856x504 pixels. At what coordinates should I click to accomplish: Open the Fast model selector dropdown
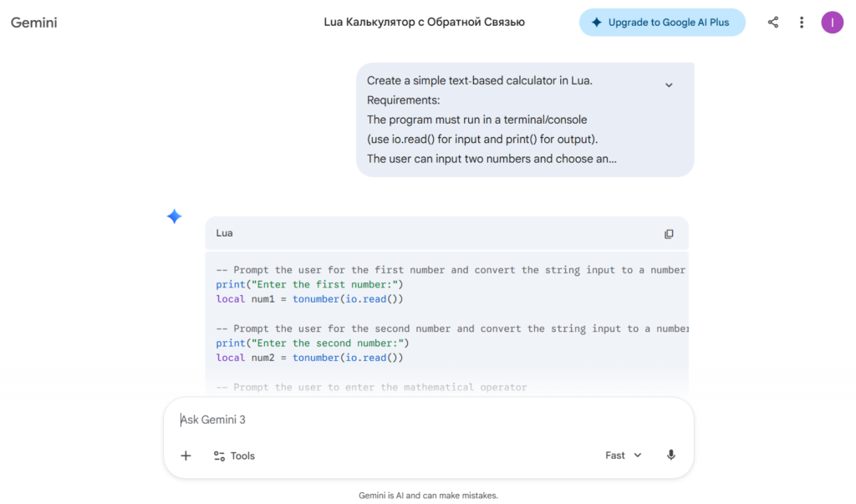point(623,456)
